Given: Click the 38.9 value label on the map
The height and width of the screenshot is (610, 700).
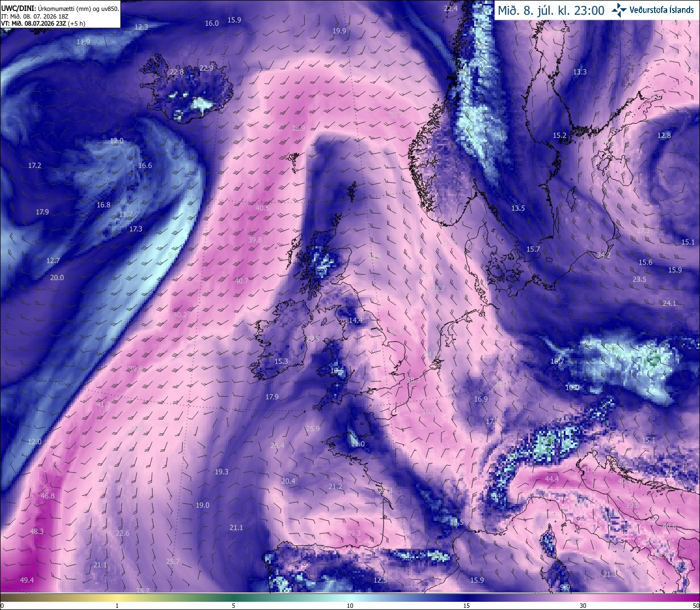Looking at the screenshot, I should point(298,128).
